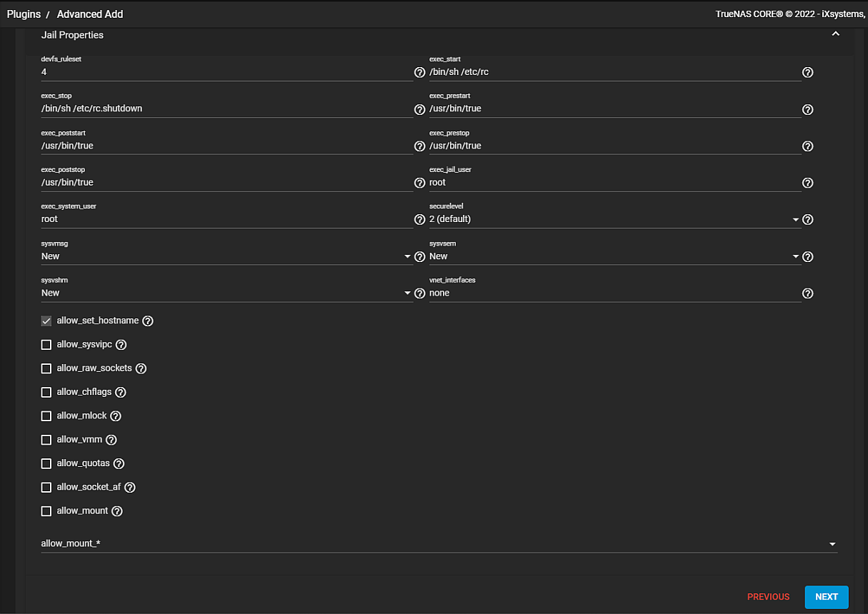Open the securelevel dropdown

coord(613,219)
